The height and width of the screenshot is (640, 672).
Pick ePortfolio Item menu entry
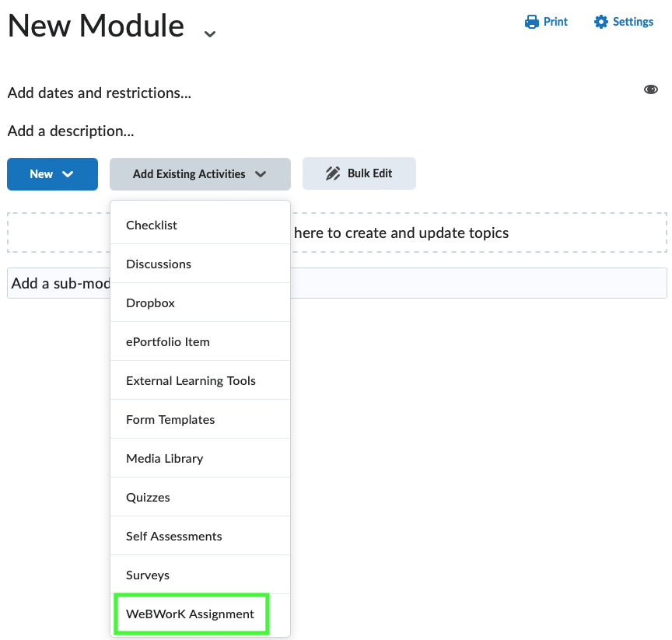[200, 342]
